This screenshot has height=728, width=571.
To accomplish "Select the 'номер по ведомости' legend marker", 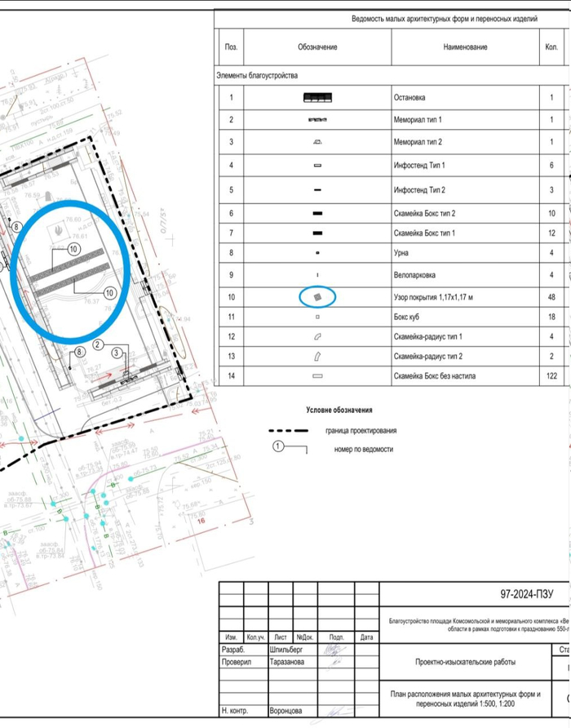I will (279, 448).
